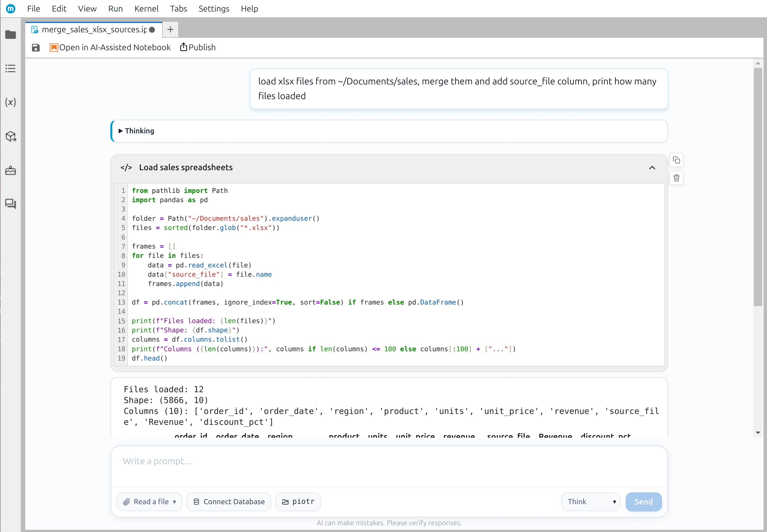Viewport: 767px width, 532px height.
Task: Open the table of contents sidebar icon
Action: click(11, 69)
